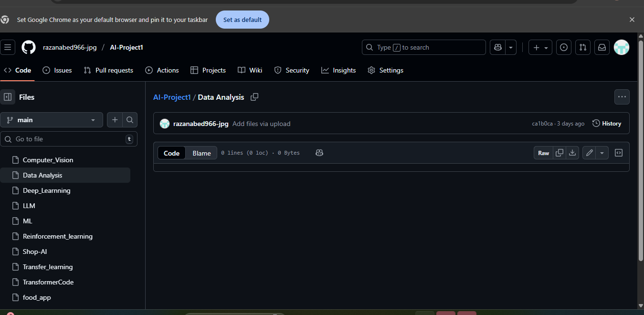
Task: Open the global navigation hamburger menu
Action: pos(8,47)
